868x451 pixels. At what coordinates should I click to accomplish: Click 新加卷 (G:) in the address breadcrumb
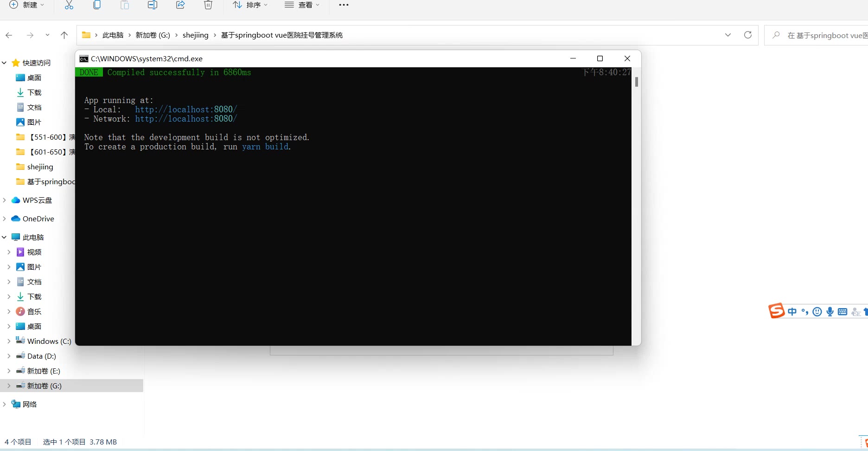[x=153, y=35]
